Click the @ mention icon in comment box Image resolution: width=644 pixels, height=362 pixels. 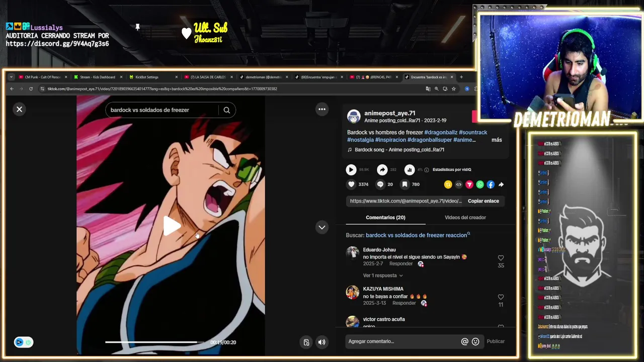[464, 341]
